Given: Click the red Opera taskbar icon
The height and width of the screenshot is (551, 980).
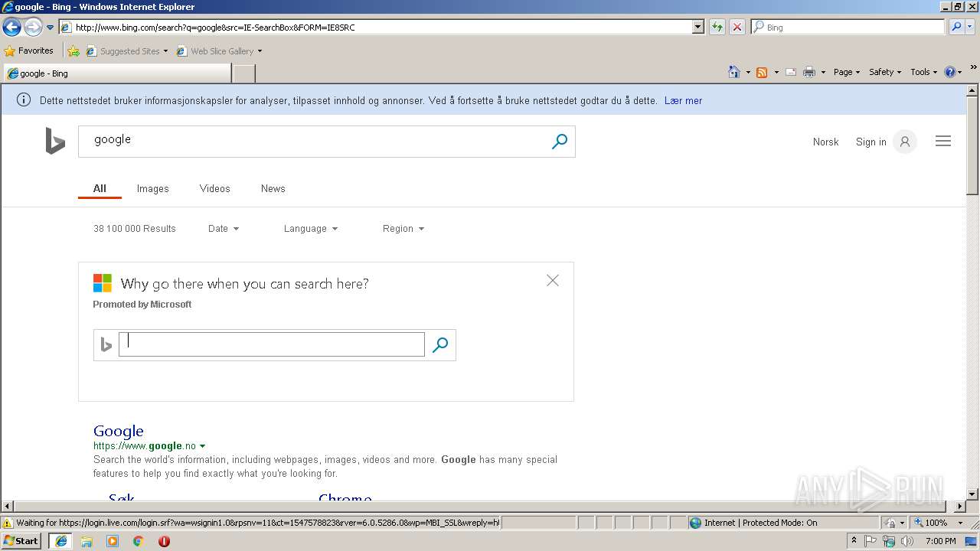Looking at the screenshot, I should click(x=164, y=541).
